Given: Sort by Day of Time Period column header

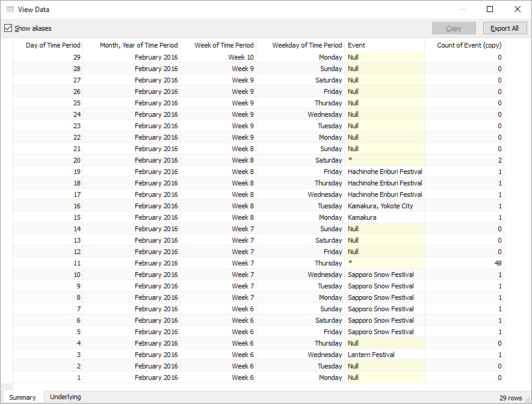Looking at the screenshot, I should point(53,45).
